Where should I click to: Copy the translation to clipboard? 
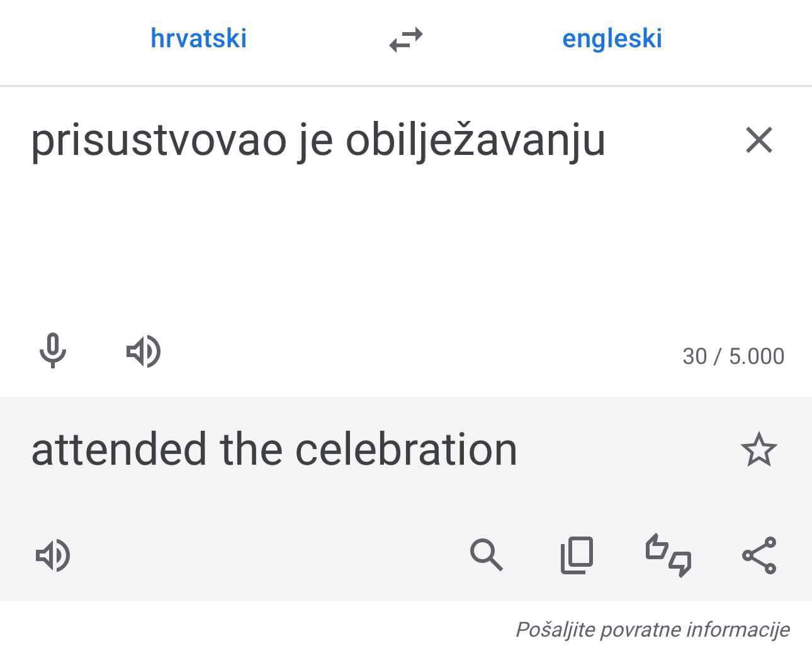[x=577, y=555]
